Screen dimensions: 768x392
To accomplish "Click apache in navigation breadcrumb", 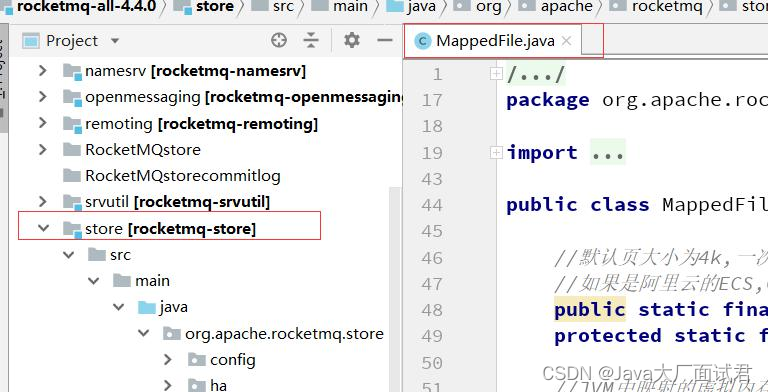I will click(567, 6).
